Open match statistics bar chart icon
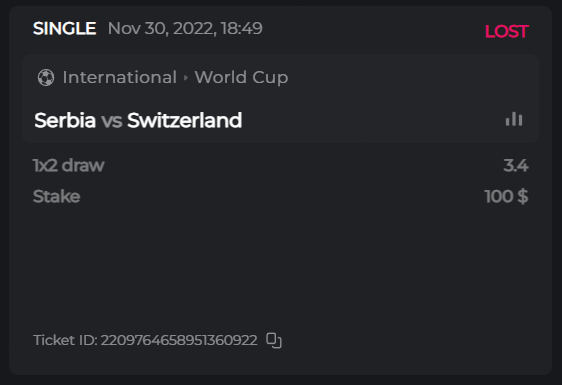 click(514, 119)
